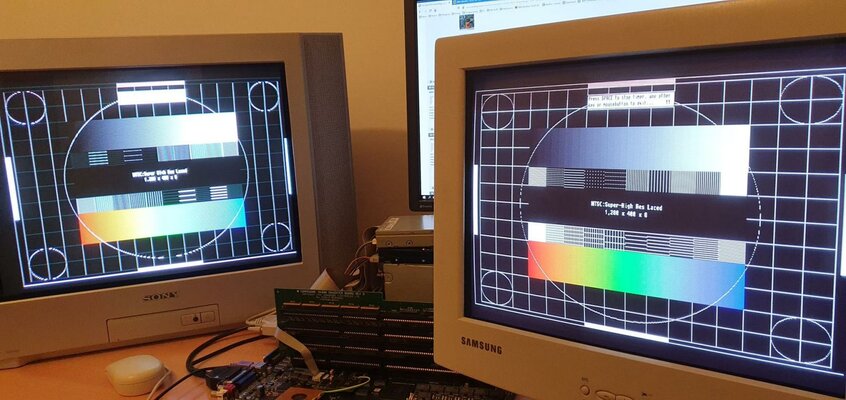
Task: Click bottom-right corner circle on Sony test pattern
Action: tap(277, 236)
